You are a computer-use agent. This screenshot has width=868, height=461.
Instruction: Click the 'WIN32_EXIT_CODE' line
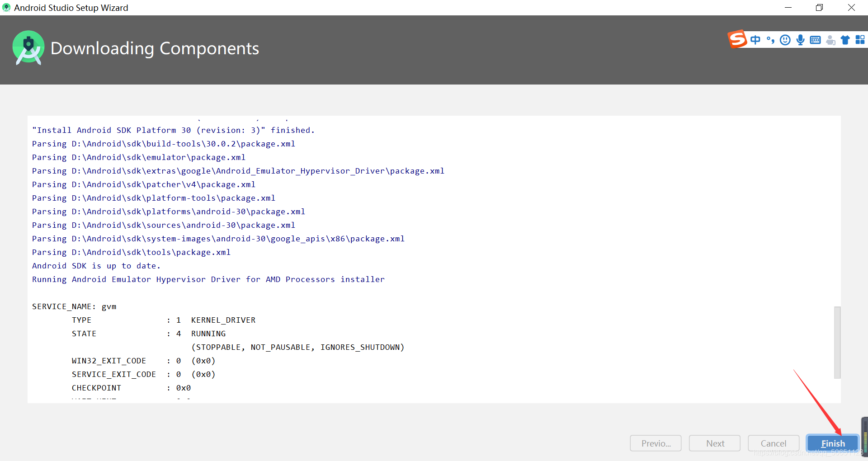pos(144,361)
